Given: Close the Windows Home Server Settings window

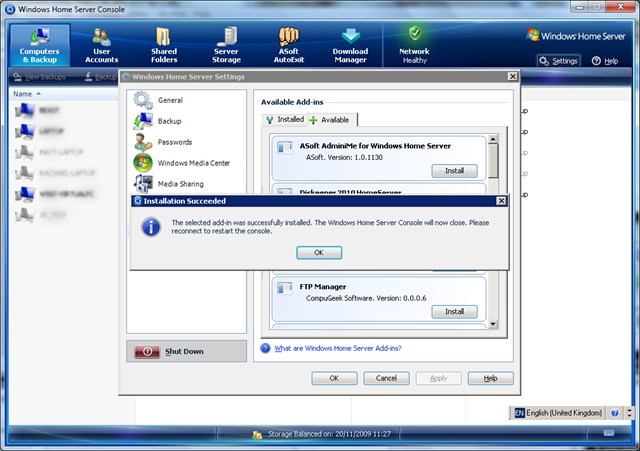Looking at the screenshot, I should pyautogui.click(x=513, y=76).
